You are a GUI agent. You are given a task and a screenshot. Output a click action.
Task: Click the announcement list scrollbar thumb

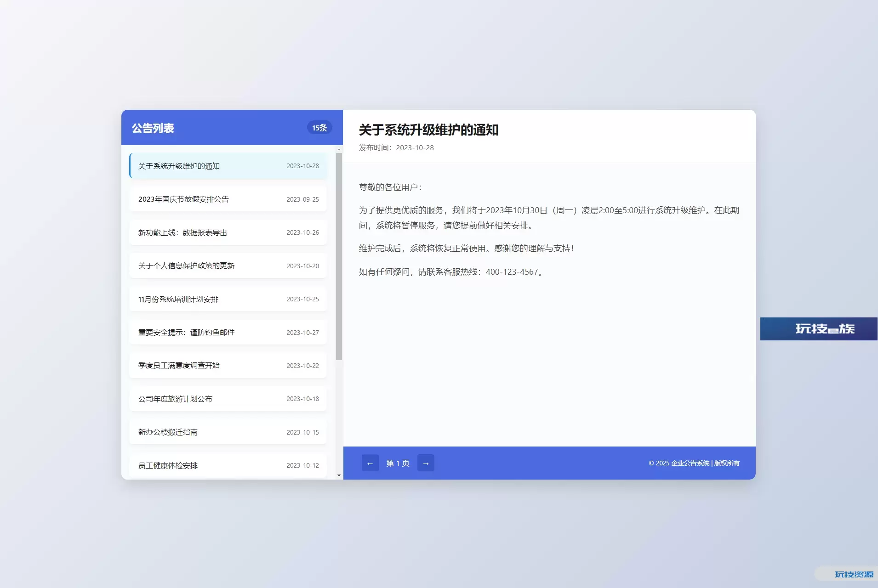click(x=339, y=256)
